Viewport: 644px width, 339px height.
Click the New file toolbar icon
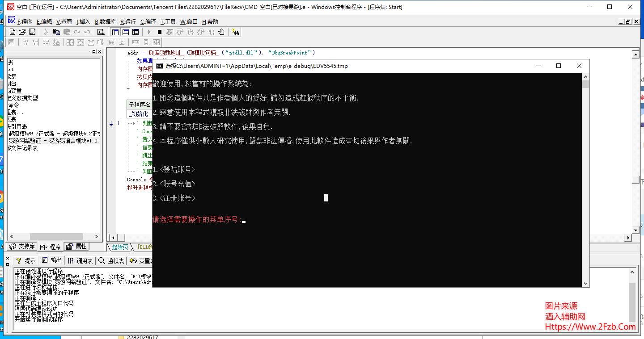tap(12, 32)
